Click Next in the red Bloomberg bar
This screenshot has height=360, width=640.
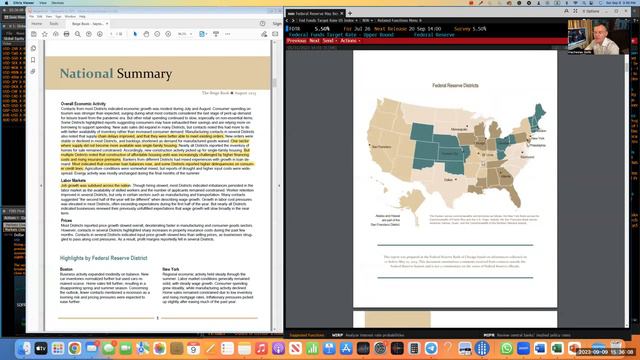click(314, 41)
